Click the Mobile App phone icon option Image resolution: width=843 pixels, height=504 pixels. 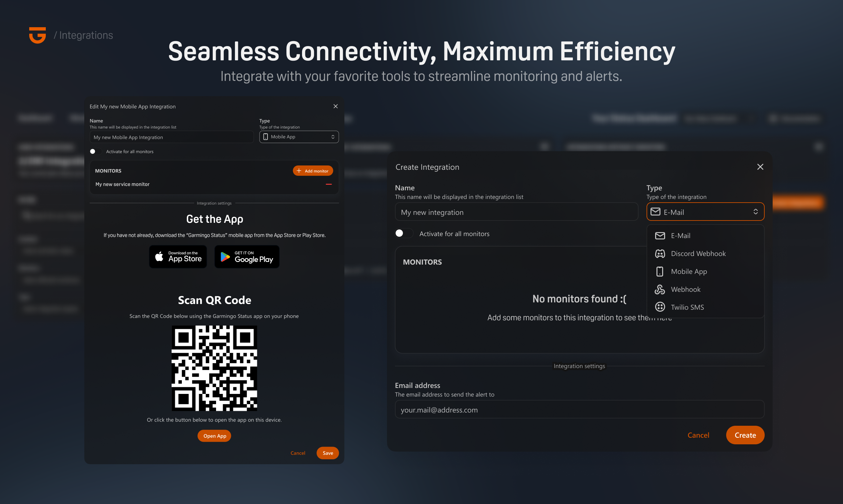point(660,272)
